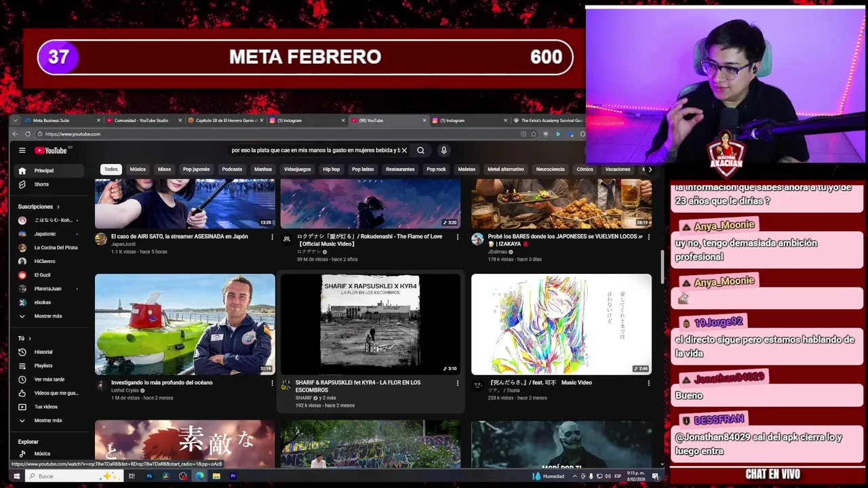The image size is (868, 488).
Task: Click the YouTube page vertical scrollbar
Action: pyautogui.click(x=663, y=268)
